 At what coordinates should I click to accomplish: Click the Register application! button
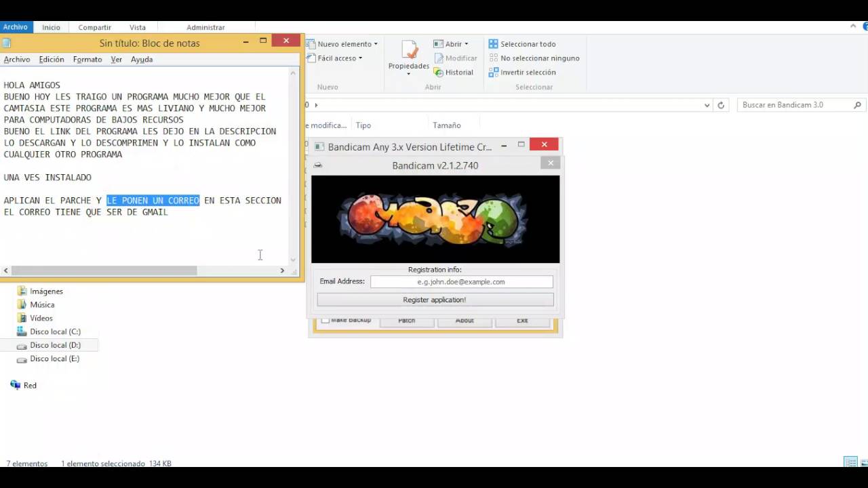click(435, 300)
